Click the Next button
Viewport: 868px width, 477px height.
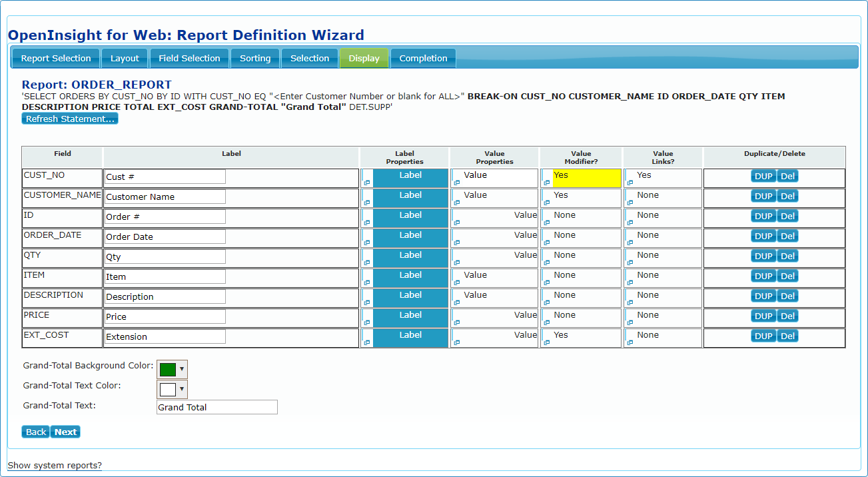(65, 432)
